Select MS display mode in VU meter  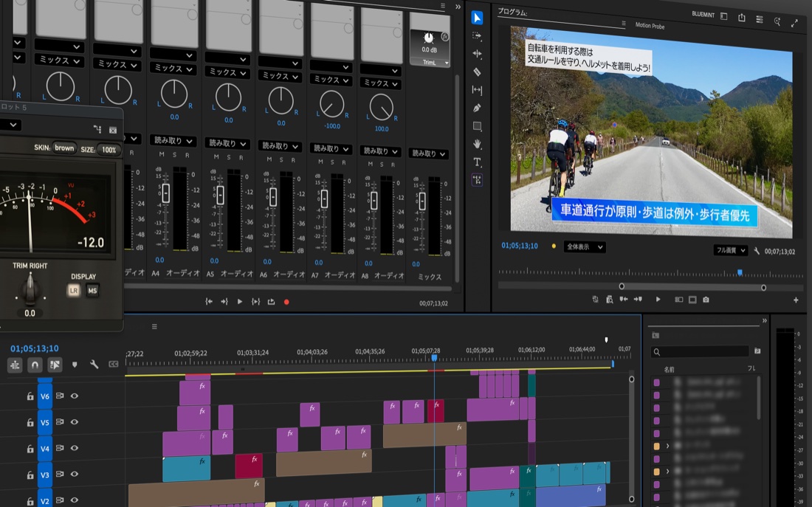point(92,291)
